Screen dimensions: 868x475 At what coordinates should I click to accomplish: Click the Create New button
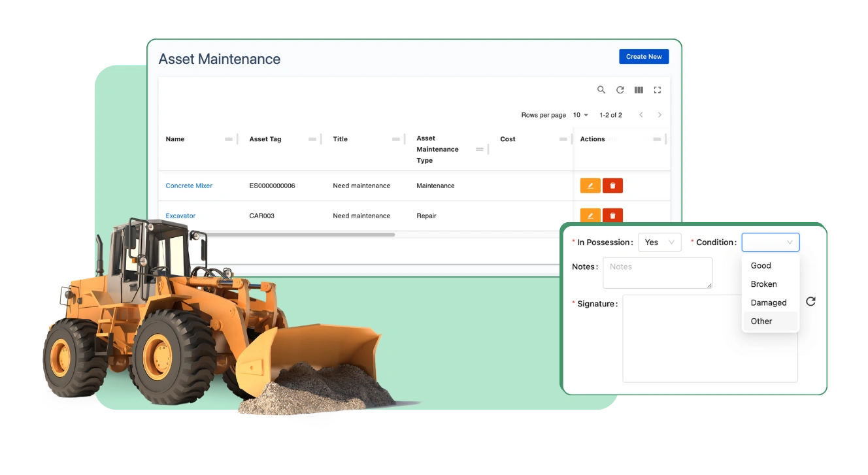coord(643,57)
